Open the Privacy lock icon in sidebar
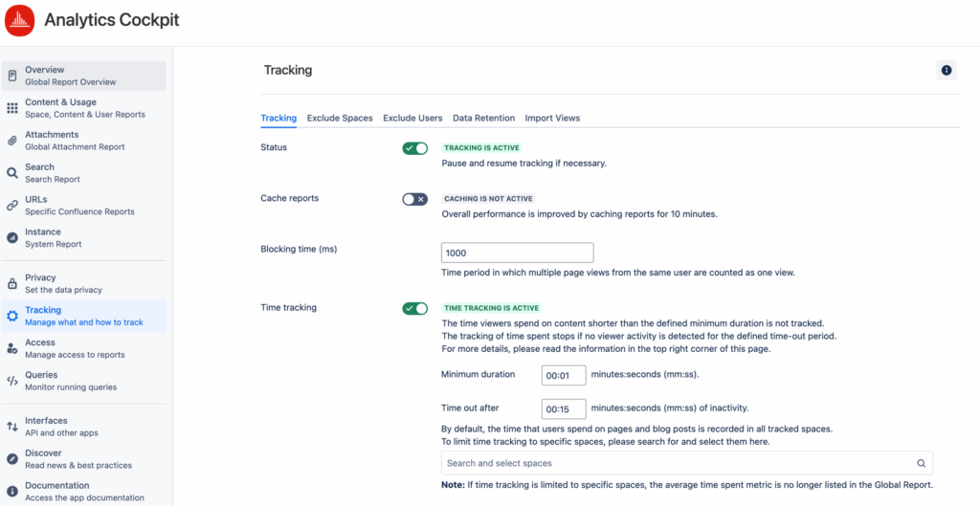The height and width of the screenshot is (506, 980). (11, 284)
